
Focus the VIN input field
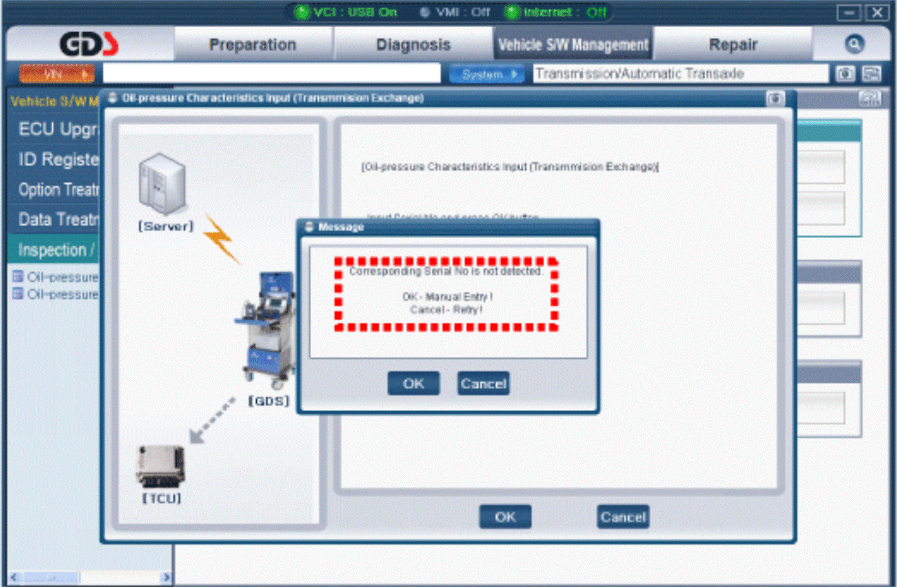pyautogui.click(x=272, y=74)
